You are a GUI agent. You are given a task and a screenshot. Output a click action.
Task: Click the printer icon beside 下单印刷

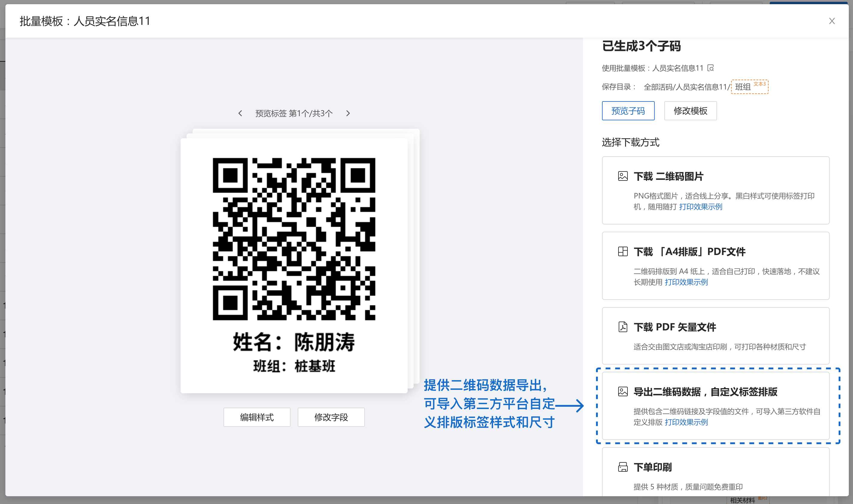tap(623, 467)
